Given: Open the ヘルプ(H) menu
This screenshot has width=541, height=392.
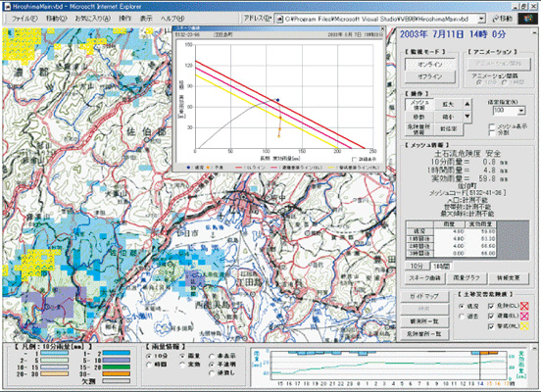Looking at the screenshot, I should [172, 19].
